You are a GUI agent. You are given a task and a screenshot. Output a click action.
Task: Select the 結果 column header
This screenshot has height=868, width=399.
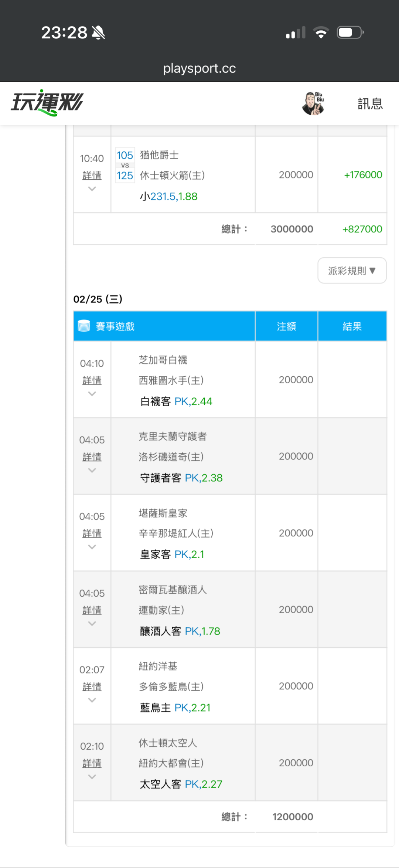coord(352,326)
